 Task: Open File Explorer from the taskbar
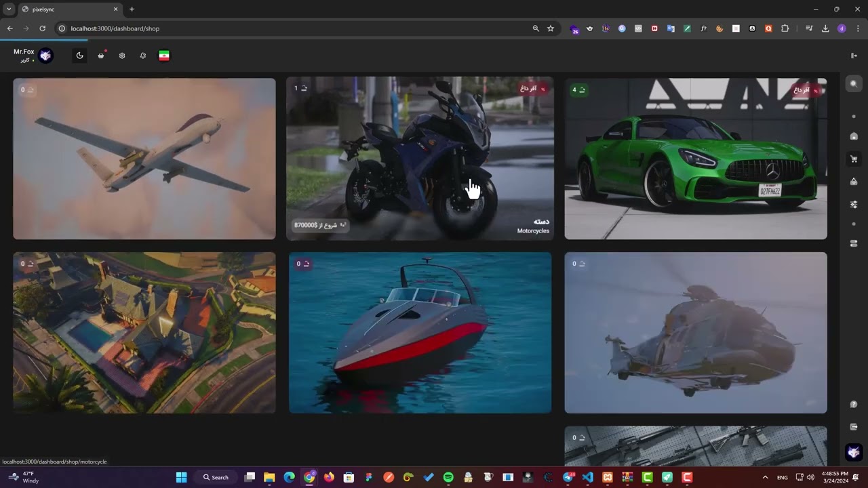tap(269, 477)
